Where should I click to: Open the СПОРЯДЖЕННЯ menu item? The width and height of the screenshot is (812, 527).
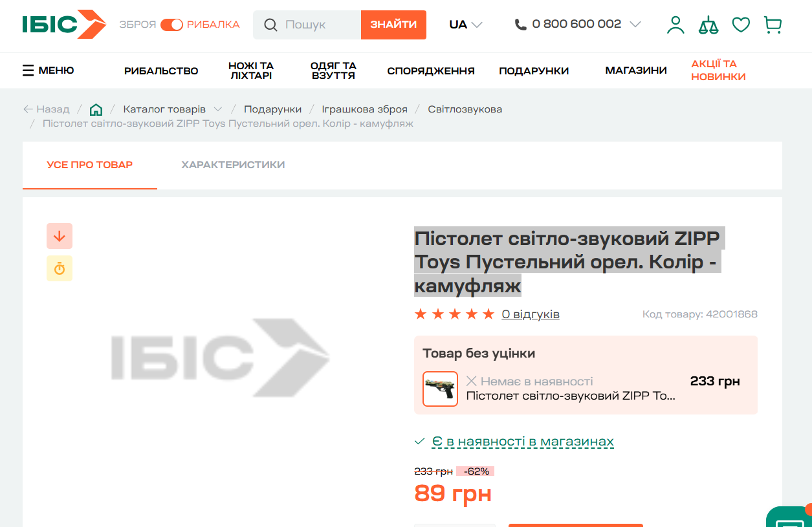431,70
